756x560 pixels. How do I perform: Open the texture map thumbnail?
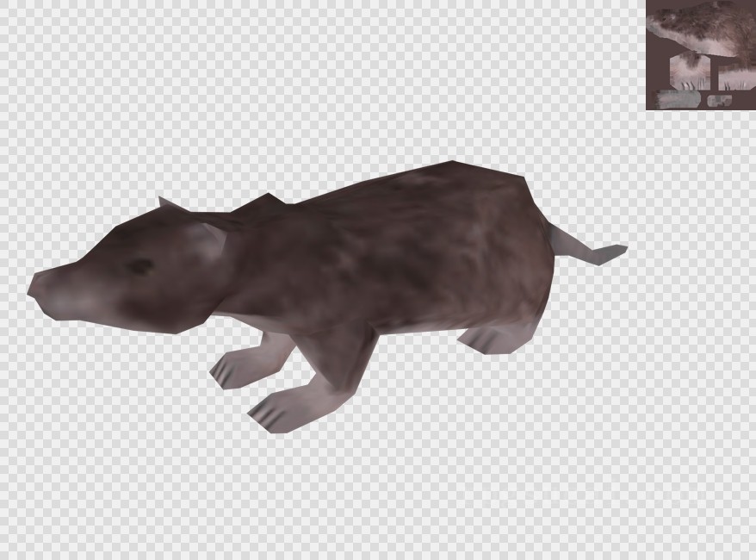(700, 55)
